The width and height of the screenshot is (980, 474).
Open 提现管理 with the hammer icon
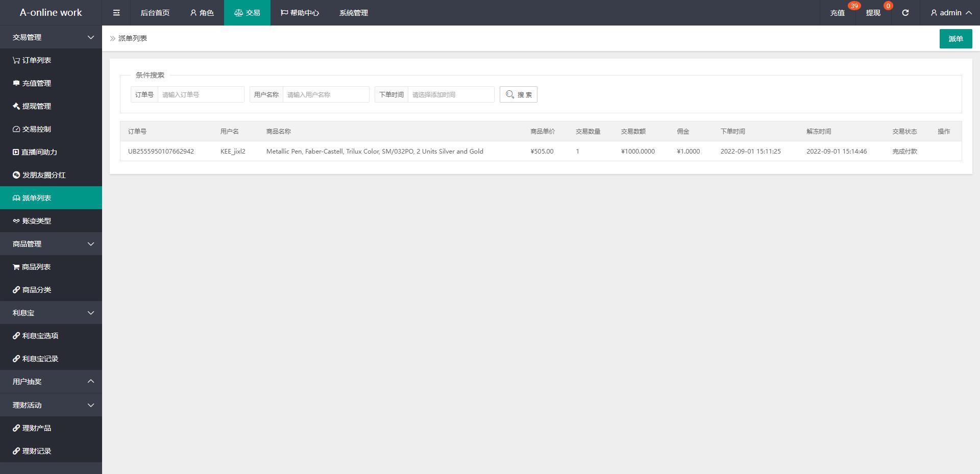click(36, 106)
